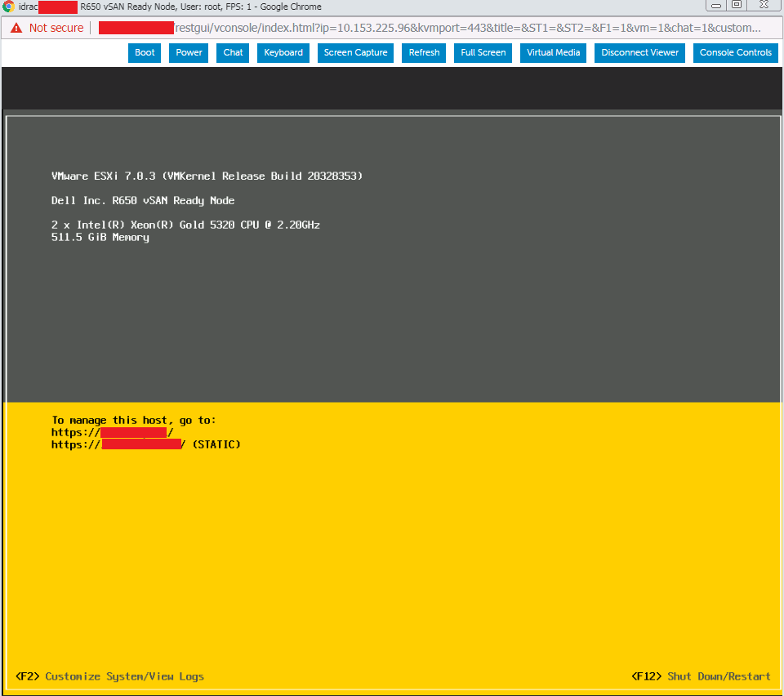Click the '511.5 GiB Memory' text
The image size is (784, 696).
click(100, 238)
